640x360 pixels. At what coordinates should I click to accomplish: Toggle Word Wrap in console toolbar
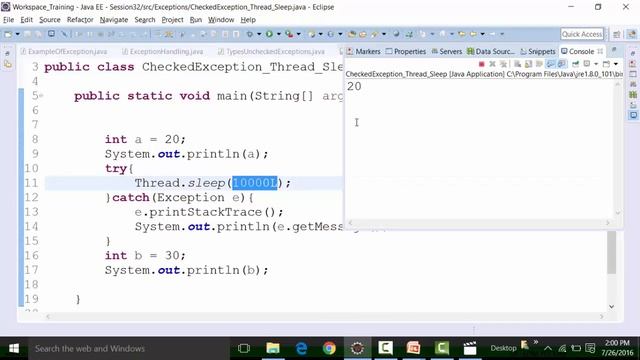click(x=539, y=64)
